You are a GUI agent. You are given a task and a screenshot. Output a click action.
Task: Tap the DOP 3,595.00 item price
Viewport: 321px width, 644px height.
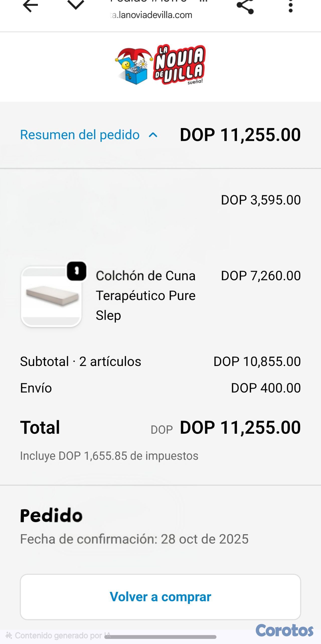click(x=261, y=200)
